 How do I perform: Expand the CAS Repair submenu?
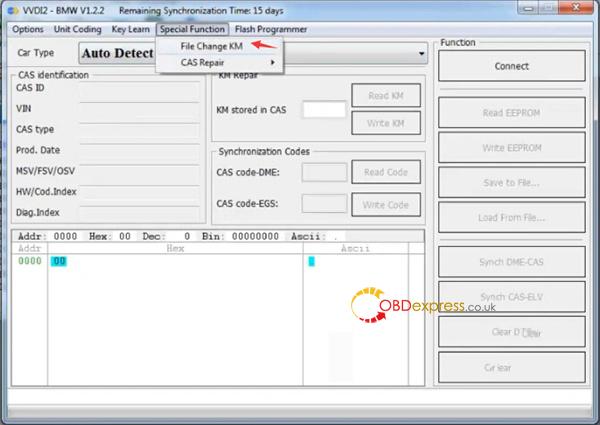[x=219, y=63]
